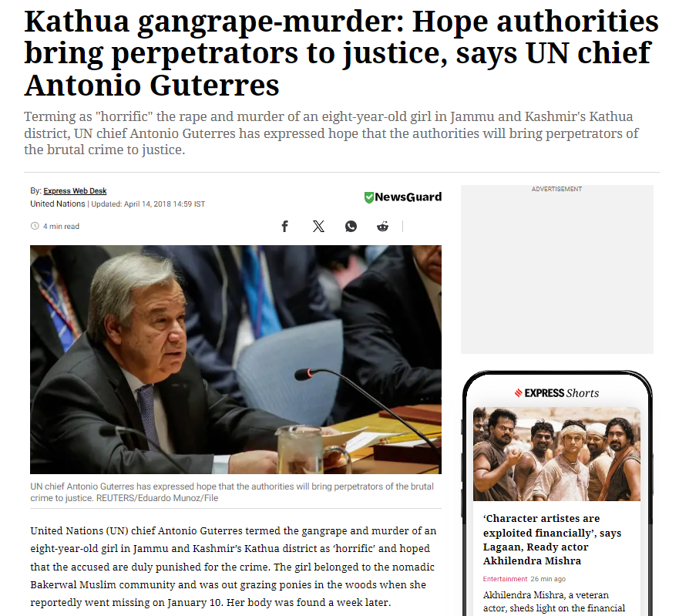679x616 pixels.
Task: Open 'Character artistes are exploited financially' story
Action: tap(552, 540)
